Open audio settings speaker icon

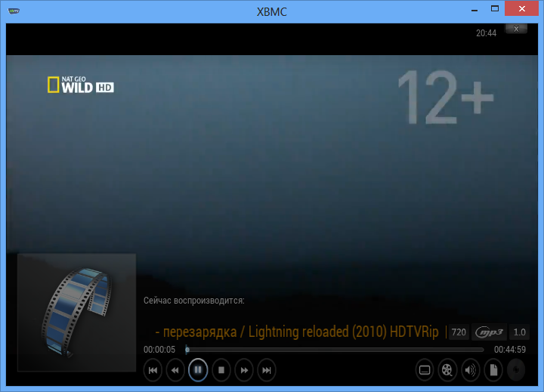click(471, 370)
